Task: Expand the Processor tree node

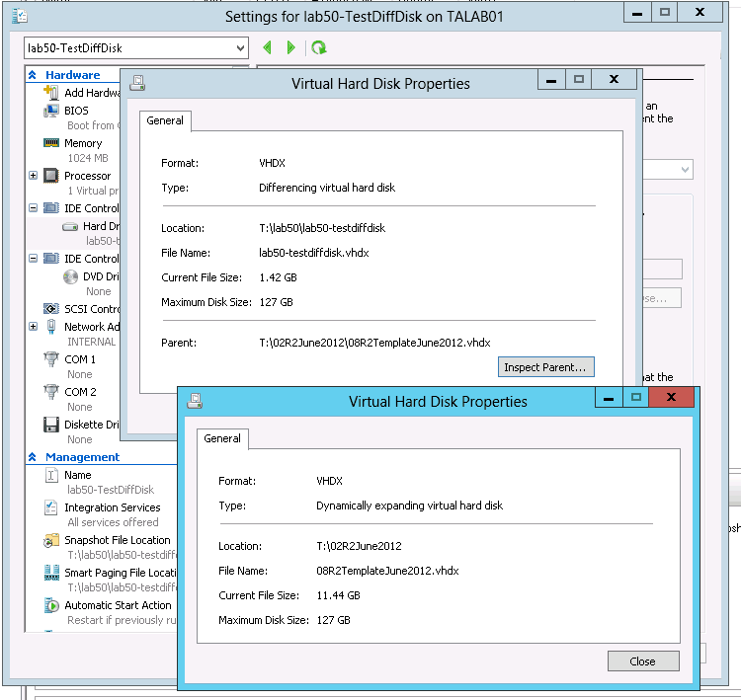Action: (34, 176)
